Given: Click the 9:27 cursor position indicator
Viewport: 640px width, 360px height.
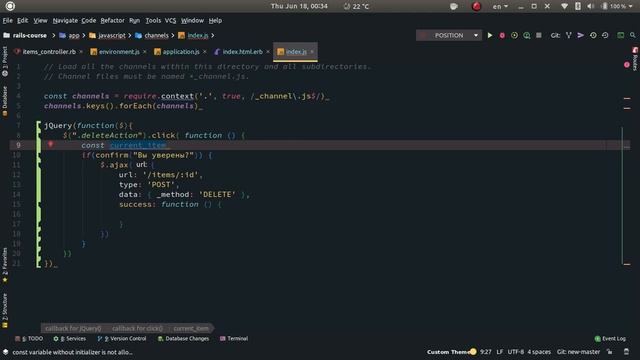Looking at the screenshot, I should pyautogui.click(x=486, y=352).
